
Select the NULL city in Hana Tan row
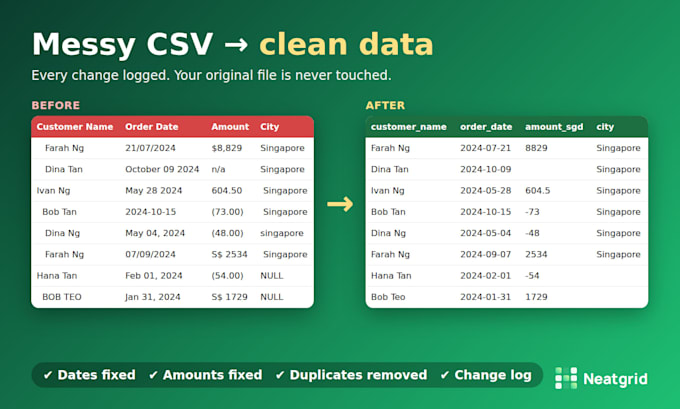[271, 275]
